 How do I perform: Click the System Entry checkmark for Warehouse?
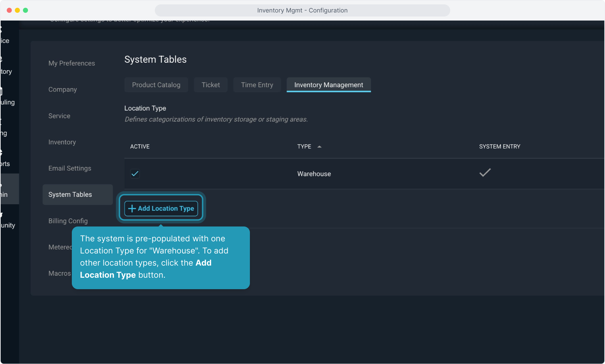coord(485,173)
